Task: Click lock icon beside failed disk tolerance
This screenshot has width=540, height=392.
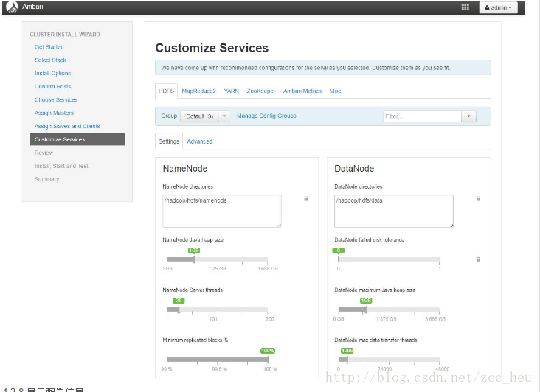Action: 478,259
